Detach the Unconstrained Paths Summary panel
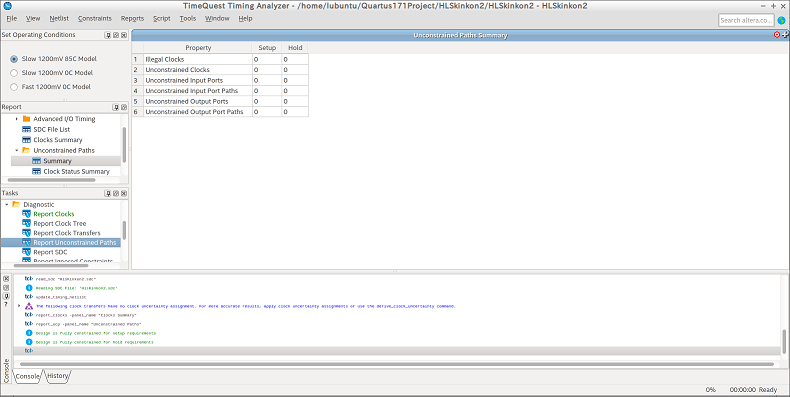The image size is (790, 397). (x=785, y=35)
